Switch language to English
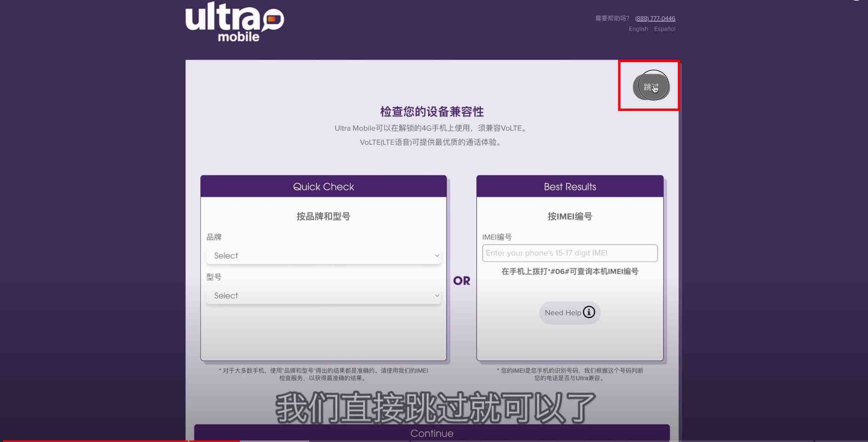The image size is (868, 442). click(638, 29)
